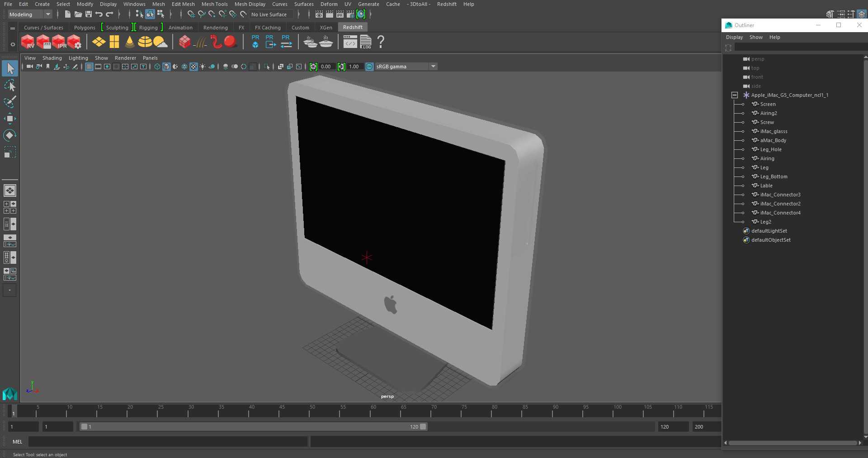Screen dimensions: 868x458
Task: Click frame 60 on the time slider
Action: point(373,410)
